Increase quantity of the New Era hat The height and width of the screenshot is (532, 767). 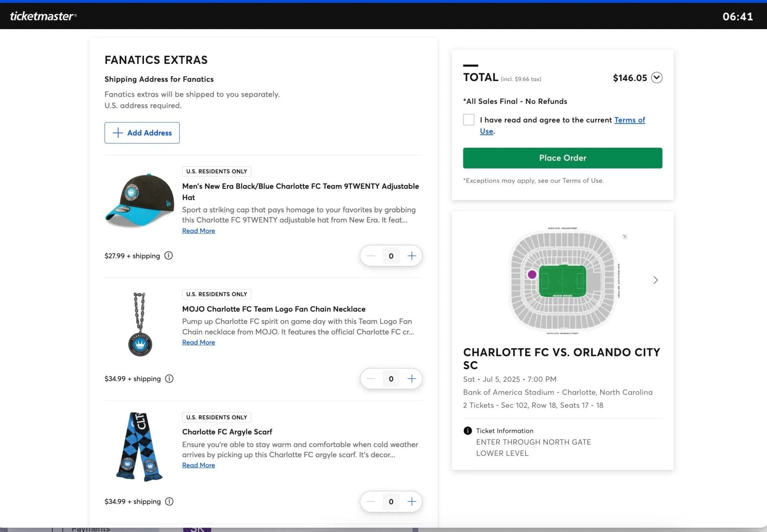[x=411, y=256]
